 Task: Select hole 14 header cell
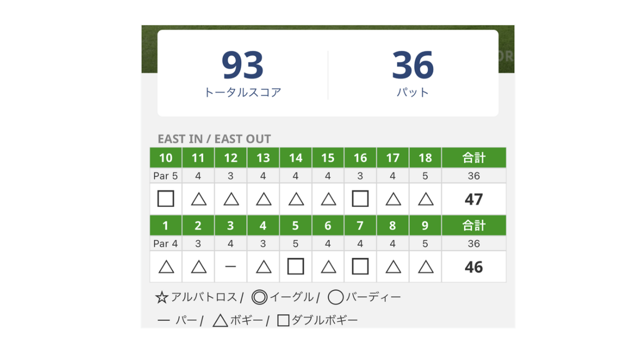coord(295,158)
